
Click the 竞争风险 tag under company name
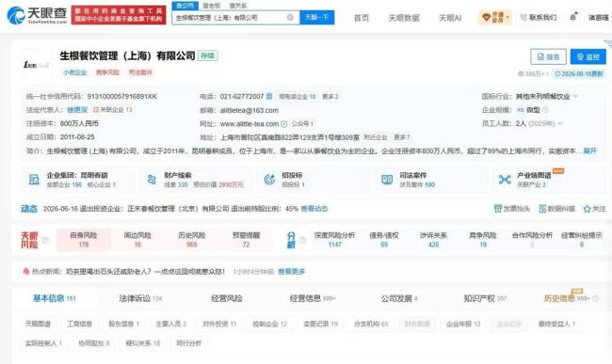[x=107, y=72]
